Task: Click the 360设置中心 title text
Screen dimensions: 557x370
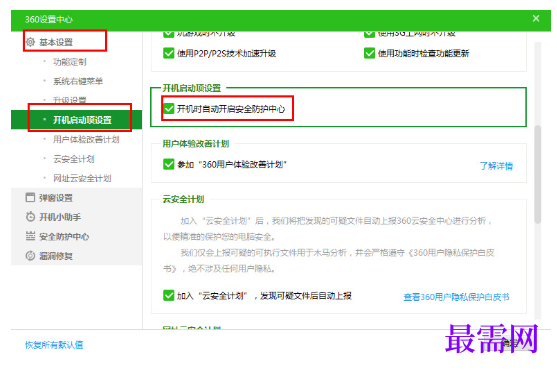Action: click(x=49, y=19)
